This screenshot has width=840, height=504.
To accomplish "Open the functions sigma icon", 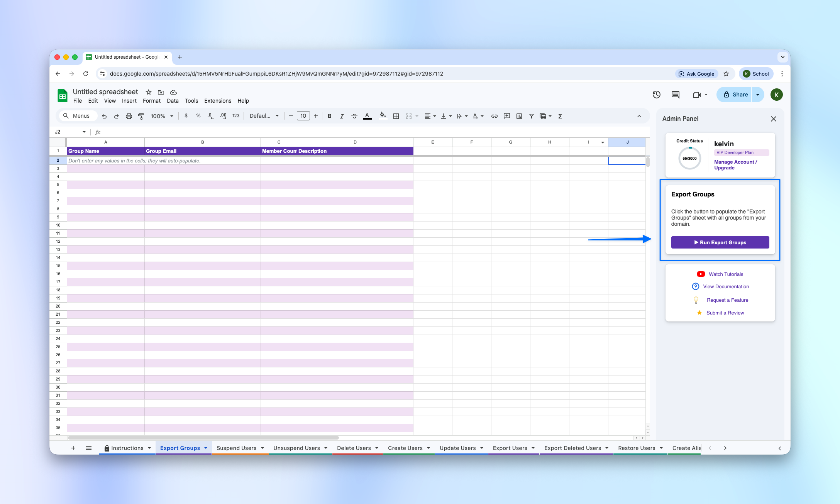I will (x=560, y=116).
